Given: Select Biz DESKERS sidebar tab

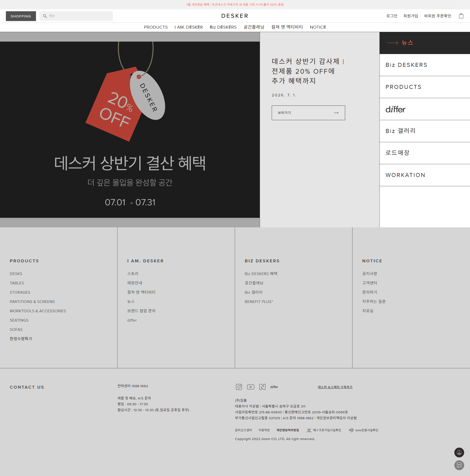Looking at the screenshot, I should click(x=424, y=65).
